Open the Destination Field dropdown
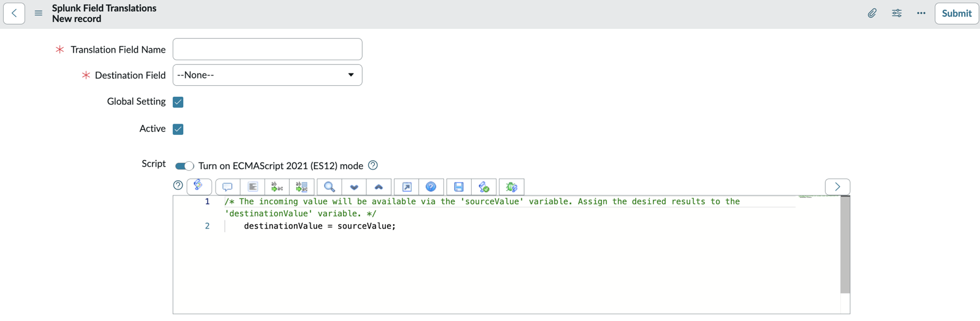 (x=268, y=75)
